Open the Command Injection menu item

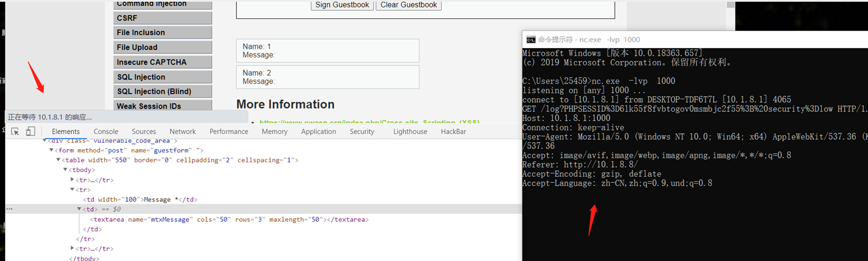pos(163,4)
